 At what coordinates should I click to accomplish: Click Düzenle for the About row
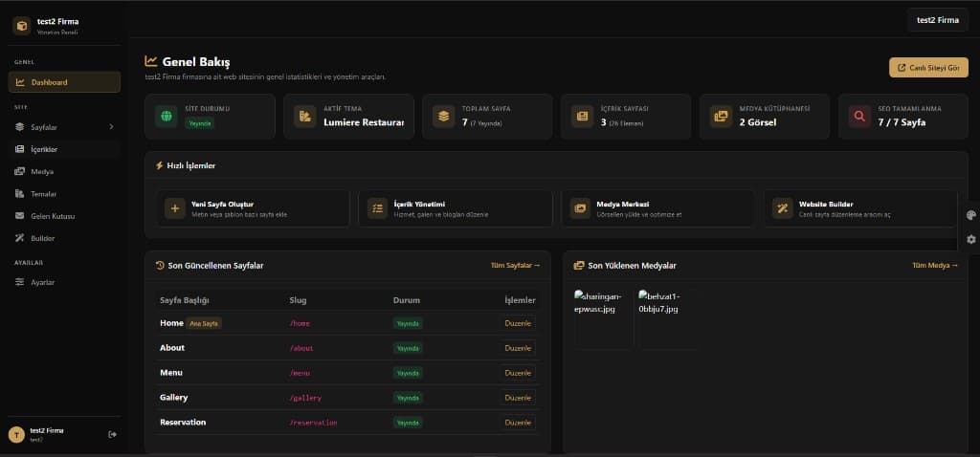click(518, 348)
